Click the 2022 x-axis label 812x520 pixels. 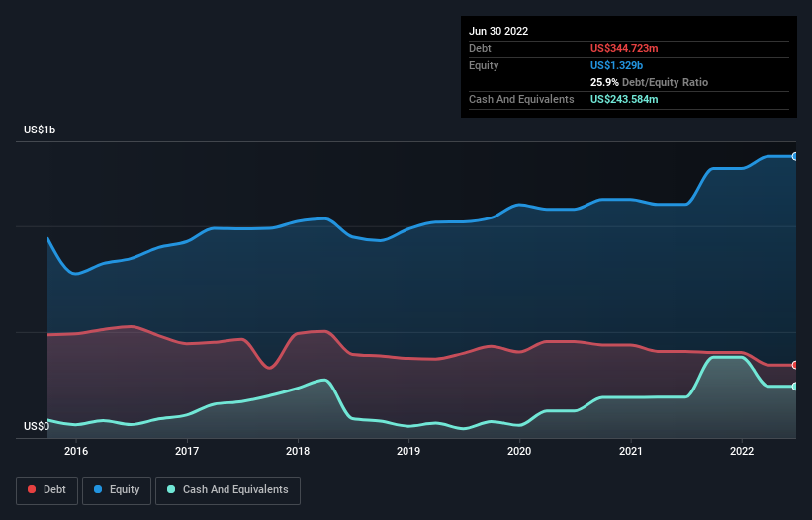(x=742, y=451)
